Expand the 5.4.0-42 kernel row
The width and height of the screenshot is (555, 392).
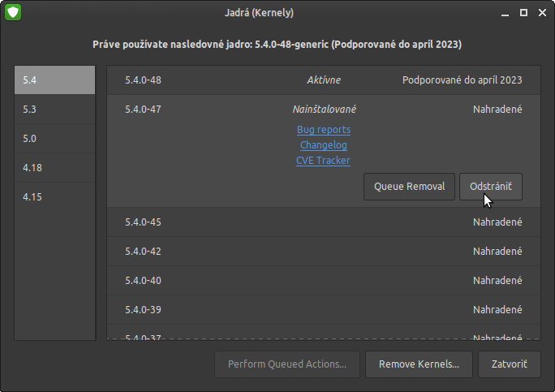pos(323,252)
